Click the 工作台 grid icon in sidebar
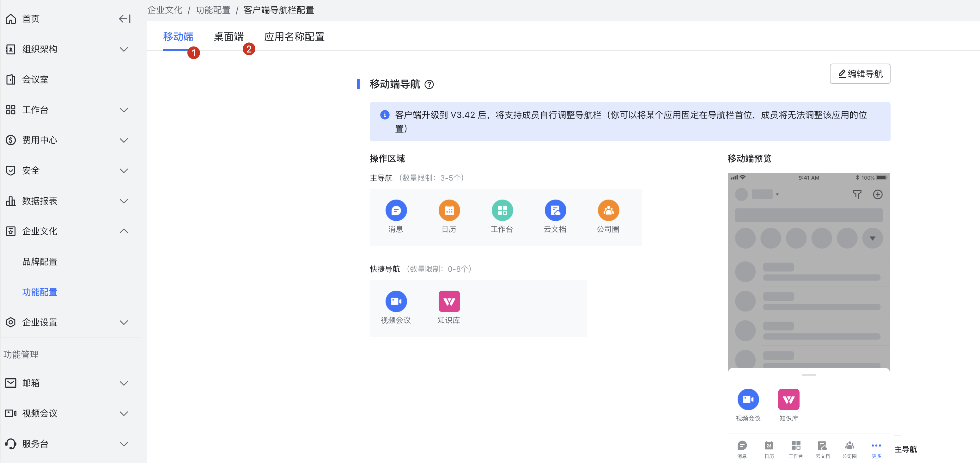 click(x=11, y=110)
